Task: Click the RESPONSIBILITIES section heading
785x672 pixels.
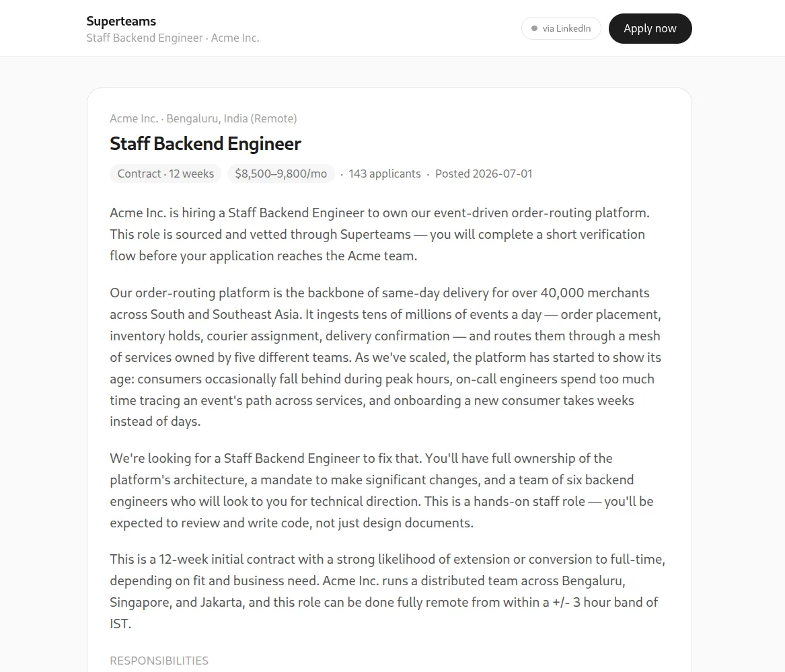Action: coord(159,661)
